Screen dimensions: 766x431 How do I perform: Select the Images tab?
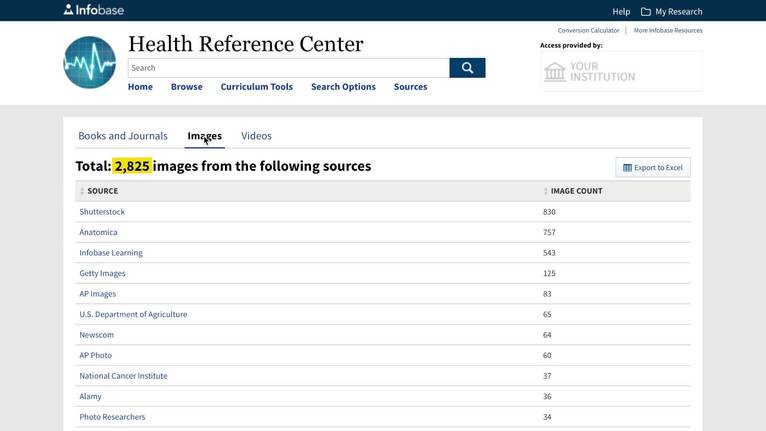tap(205, 136)
